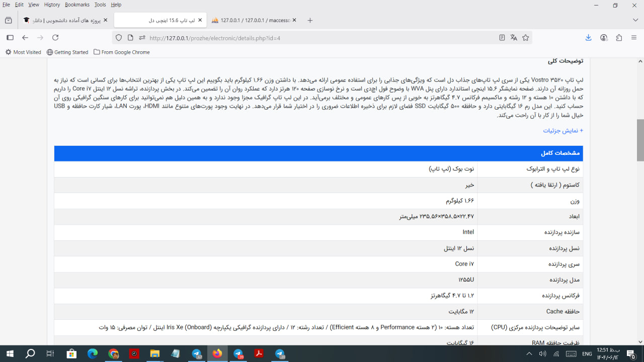The image size is (644, 362).
Task: Bookmark this page with star
Action: pos(526,38)
